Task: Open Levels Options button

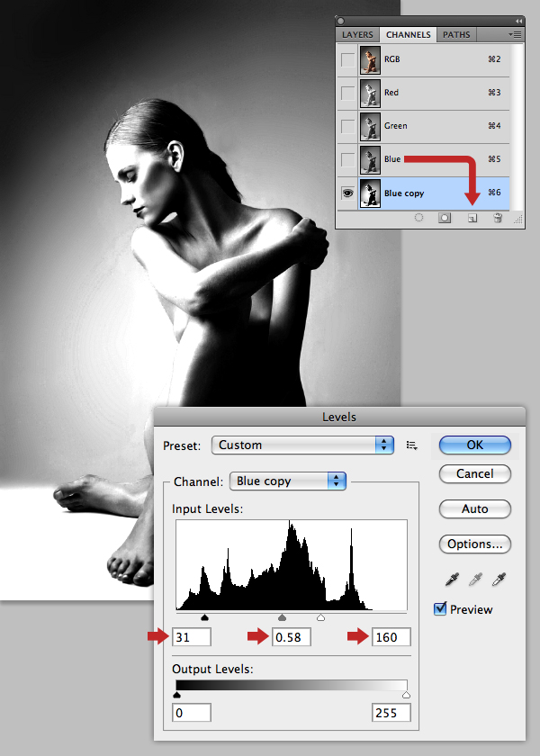Action: [x=475, y=544]
